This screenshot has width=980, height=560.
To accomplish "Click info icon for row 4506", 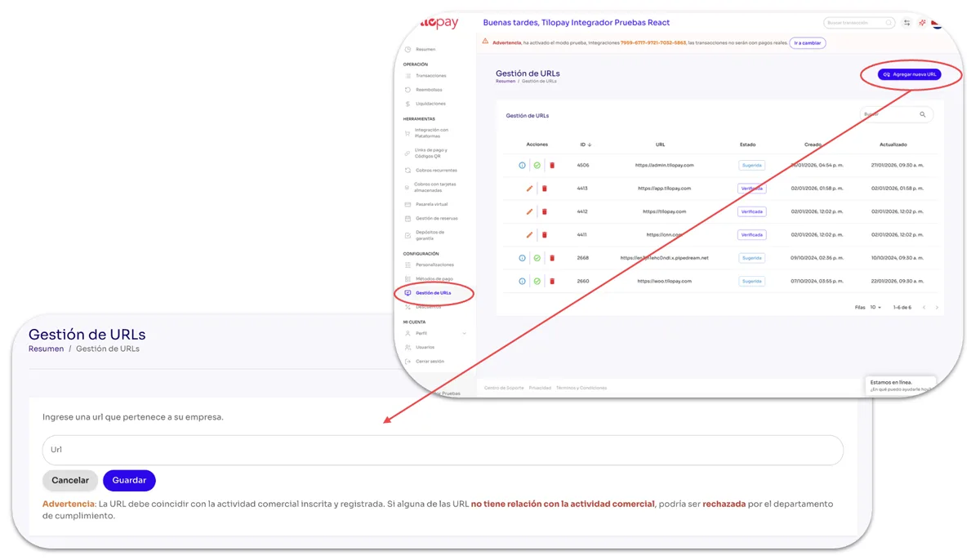I will point(523,166).
